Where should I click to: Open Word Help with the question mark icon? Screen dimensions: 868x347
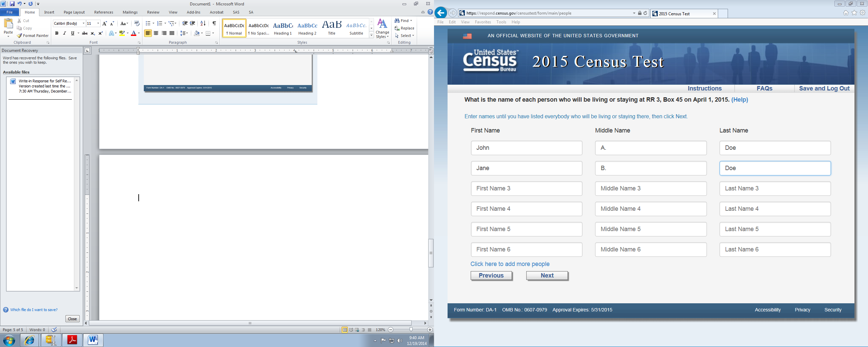point(430,12)
